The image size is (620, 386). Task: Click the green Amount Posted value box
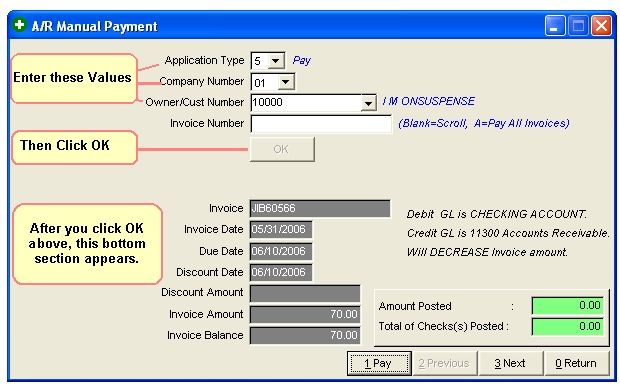point(567,305)
